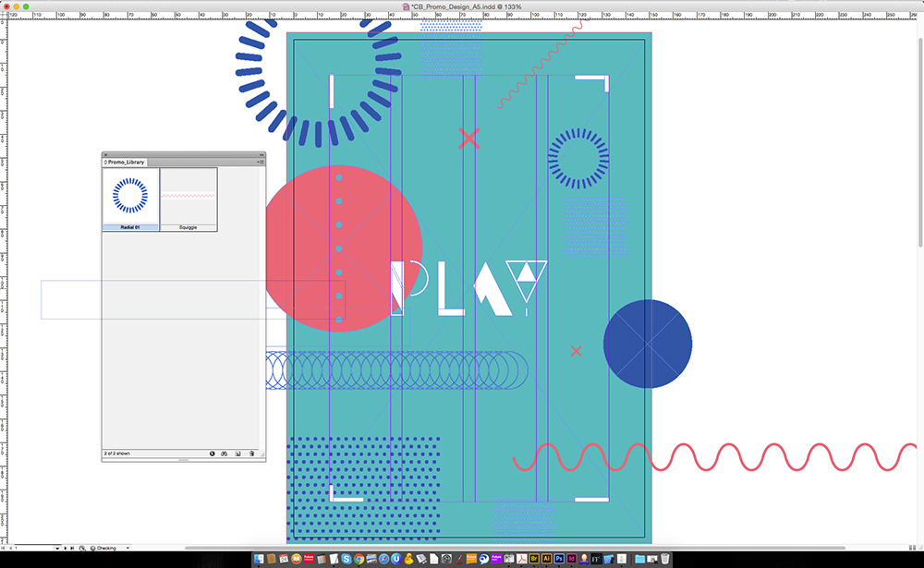Open Adobe Illustrator from the Dock
Viewport: 924px width, 568px height.
[x=546, y=559]
